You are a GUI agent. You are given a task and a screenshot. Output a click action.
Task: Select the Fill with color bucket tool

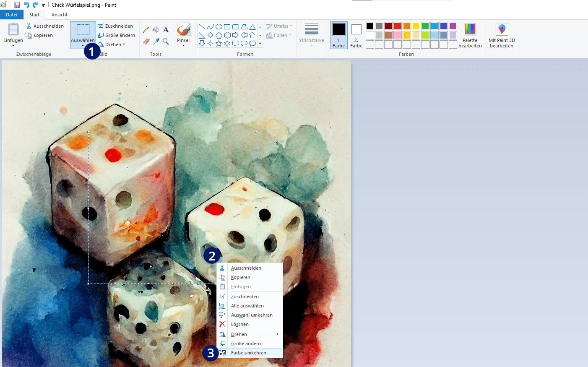point(156,30)
